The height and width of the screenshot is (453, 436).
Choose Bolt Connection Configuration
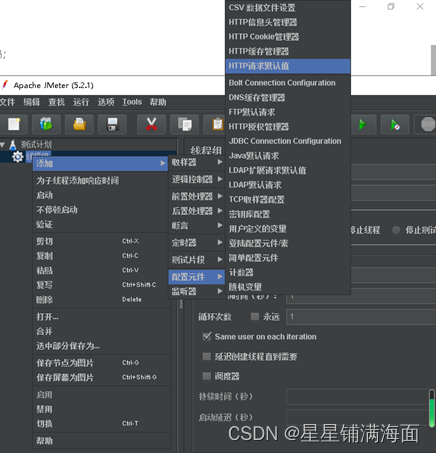click(x=288, y=83)
